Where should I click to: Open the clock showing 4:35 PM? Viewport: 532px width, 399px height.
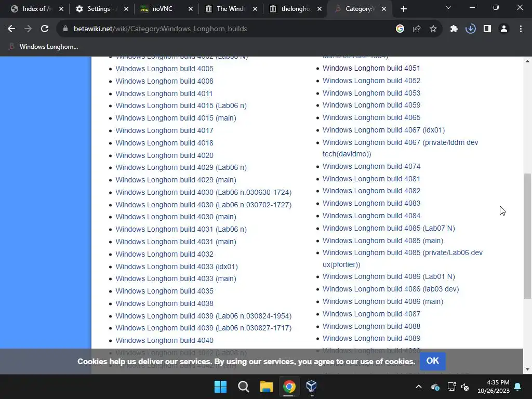pos(494,387)
